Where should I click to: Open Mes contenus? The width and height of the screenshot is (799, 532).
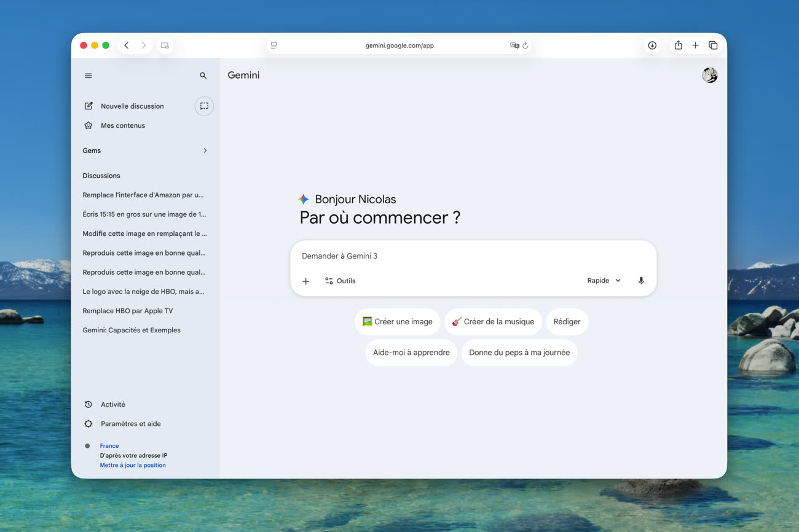pos(122,125)
